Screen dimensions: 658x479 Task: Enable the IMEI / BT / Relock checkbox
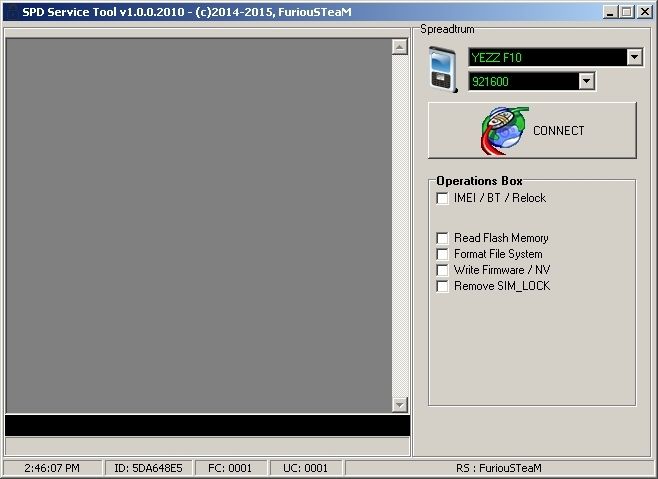(443, 198)
